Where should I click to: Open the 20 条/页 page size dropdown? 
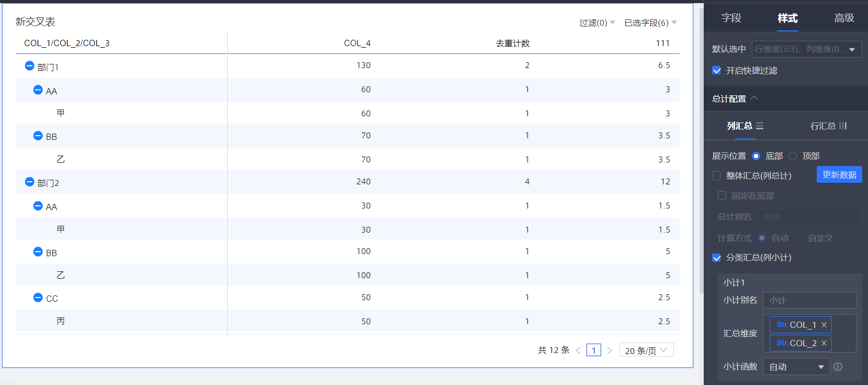pyautogui.click(x=646, y=350)
